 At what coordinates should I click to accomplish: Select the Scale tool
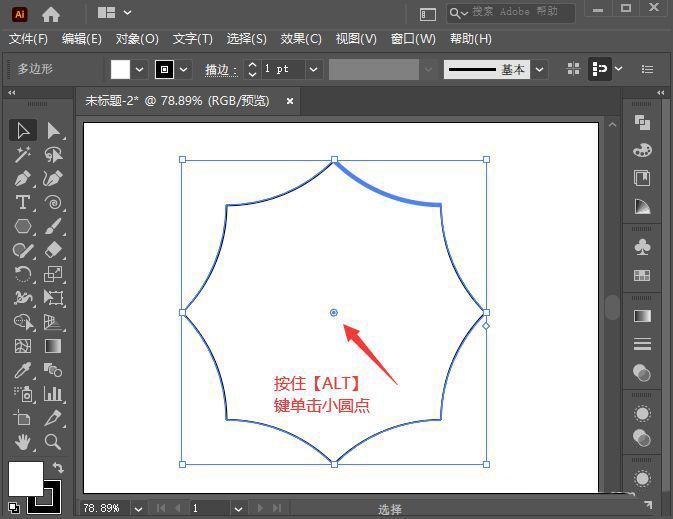pos(53,274)
